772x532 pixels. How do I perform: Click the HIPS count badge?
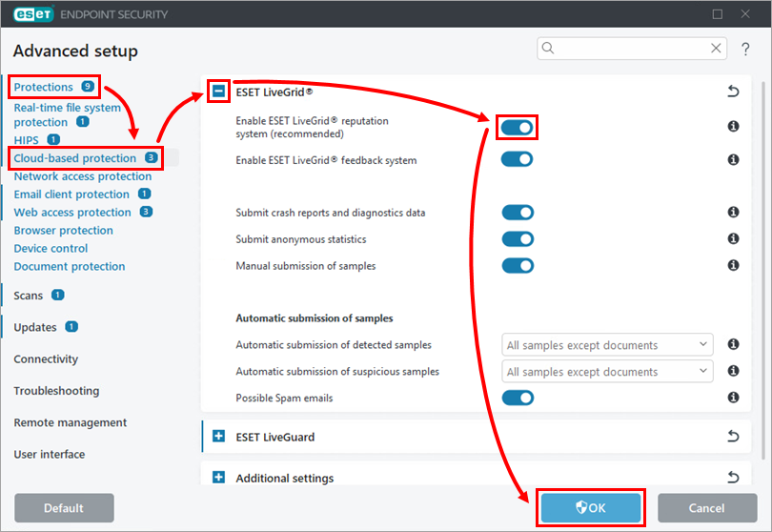(x=53, y=140)
